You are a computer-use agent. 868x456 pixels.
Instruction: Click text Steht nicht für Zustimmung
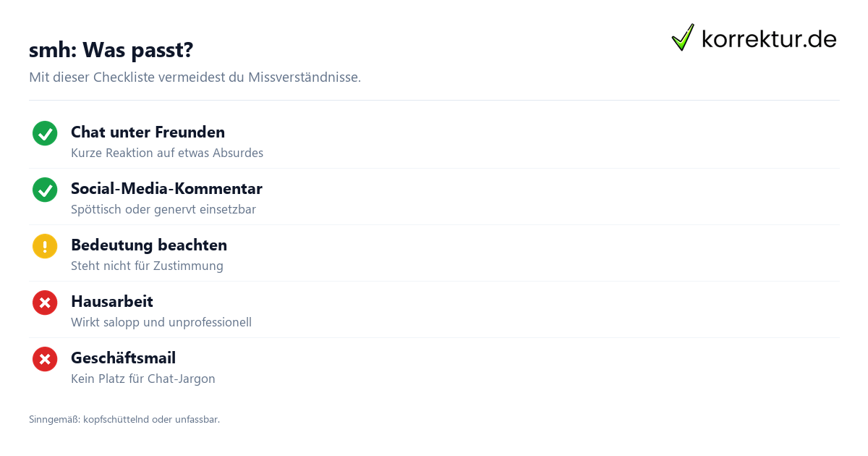click(147, 266)
